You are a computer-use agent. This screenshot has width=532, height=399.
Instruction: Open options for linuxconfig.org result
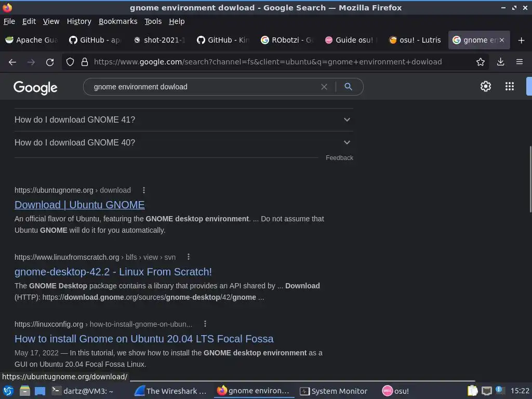point(205,324)
